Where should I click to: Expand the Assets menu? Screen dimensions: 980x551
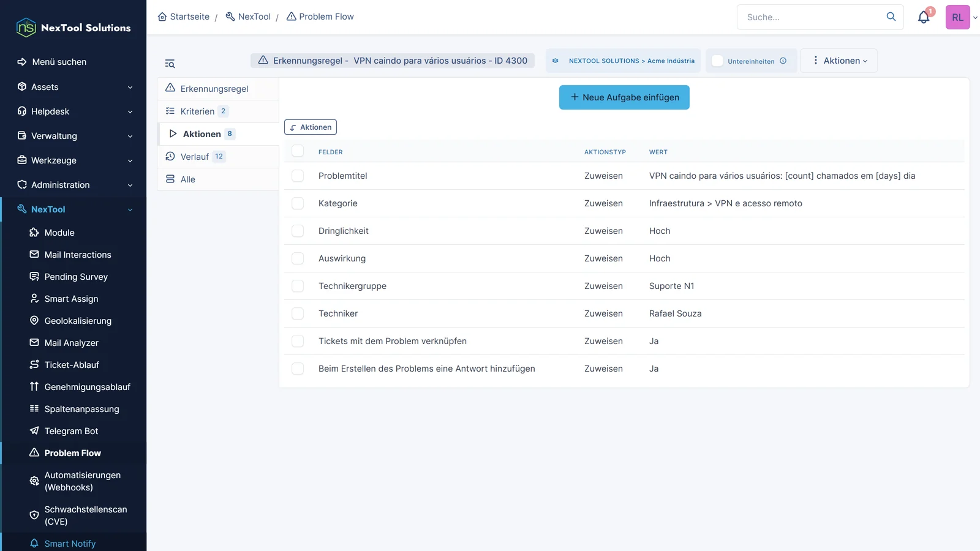tap(73, 87)
